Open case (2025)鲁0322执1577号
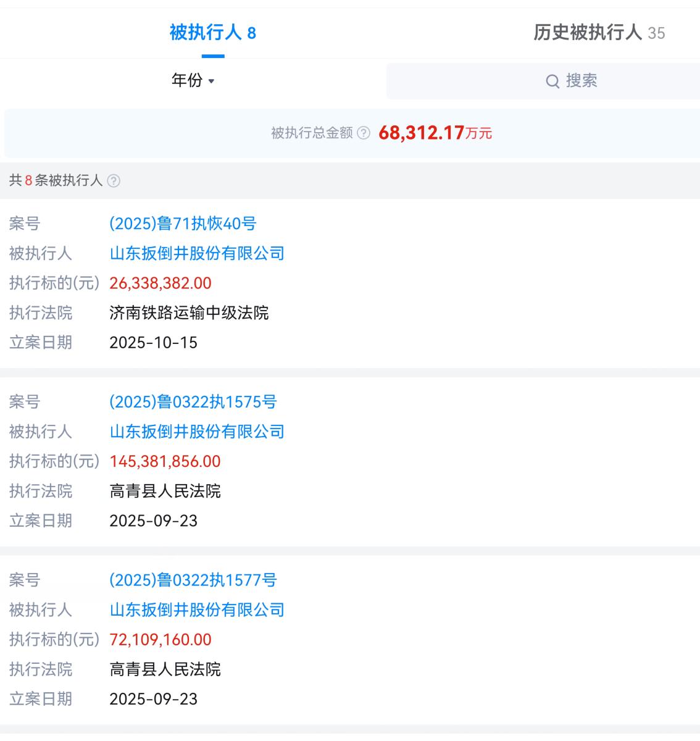The height and width of the screenshot is (741, 700). tap(193, 580)
